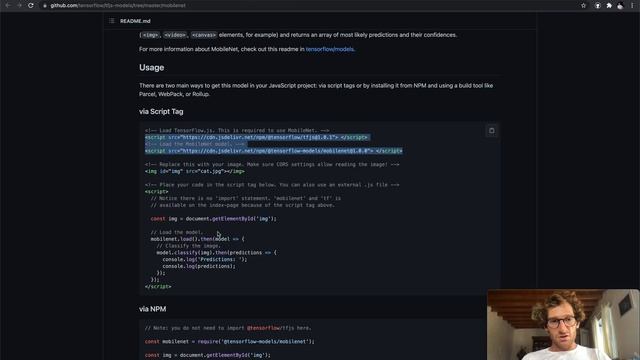Copy the Script Tag code block with the copy icon

[x=491, y=131]
